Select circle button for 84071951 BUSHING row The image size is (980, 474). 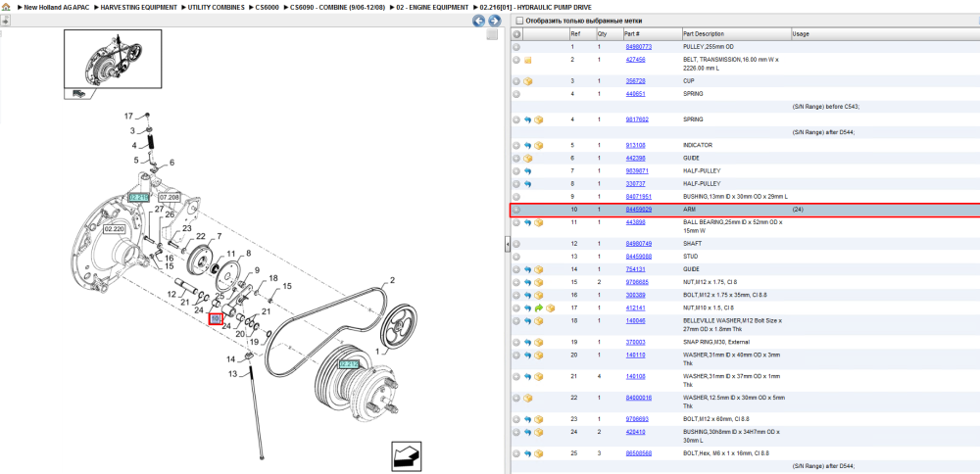pos(516,197)
